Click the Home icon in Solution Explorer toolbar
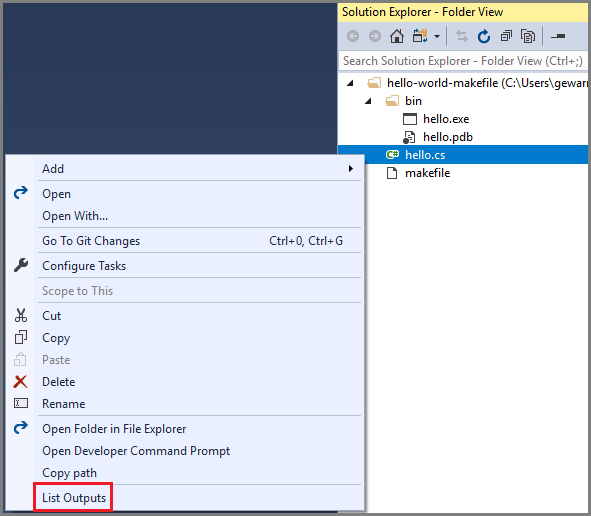This screenshot has height=516, width=591. click(397, 36)
